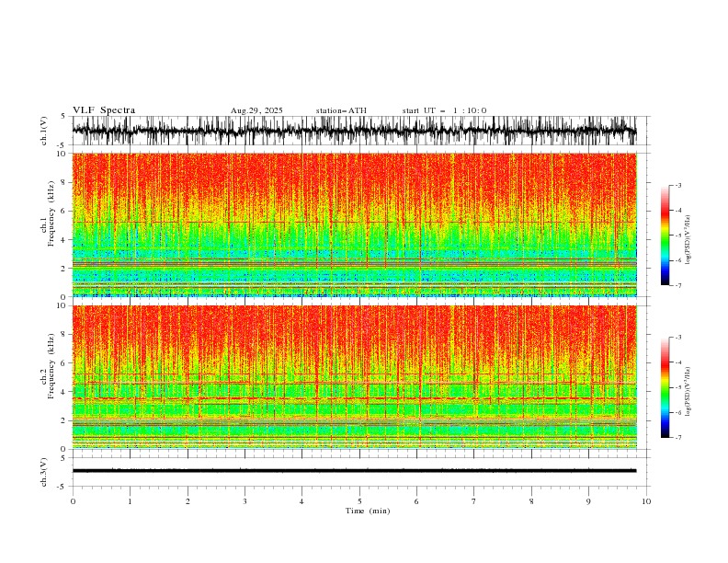Click time axis tick label 0
Screen dimensions: 728x563
coord(73,501)
